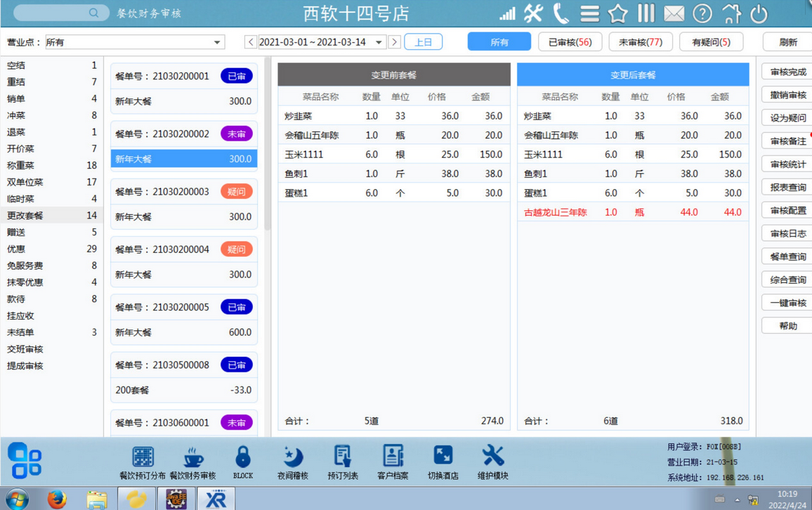812x510 pixels.
Task: Open the wrench and screwdriver tools icon
Action: point(533,13)
